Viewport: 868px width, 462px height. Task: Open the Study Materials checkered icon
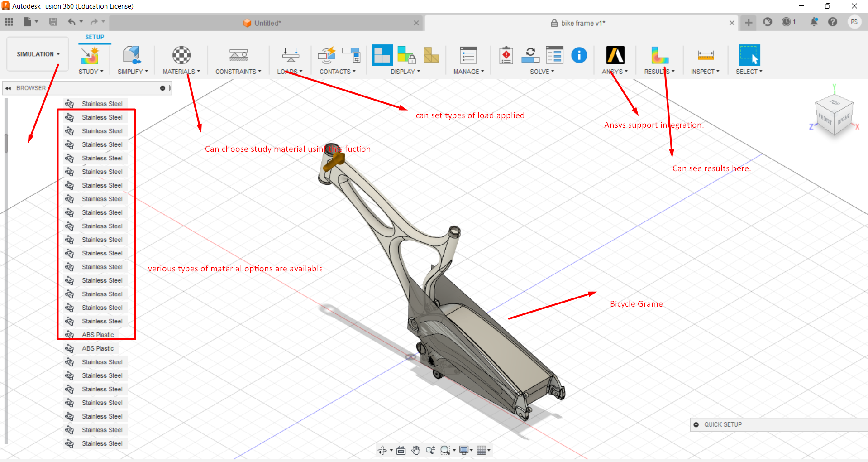click(181, 55)
